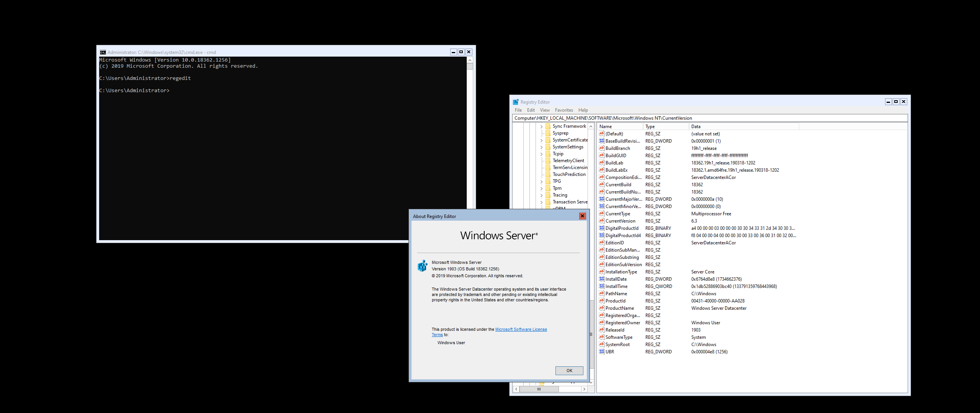Click the BuildLab value icon

tap(602, 163)
